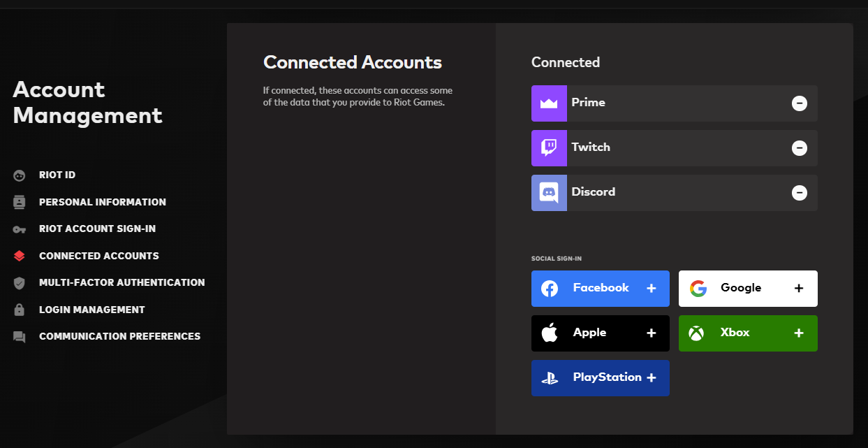Click the chat bubble icon for Communication Preferences
Viewport: 868px width, 448px height.
[20, 337]
